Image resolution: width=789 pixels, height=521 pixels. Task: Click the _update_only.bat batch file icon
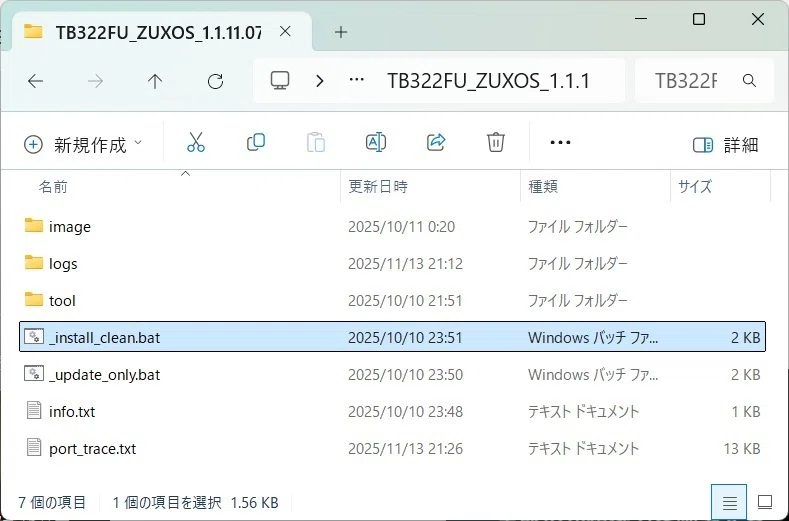[34, 374]
